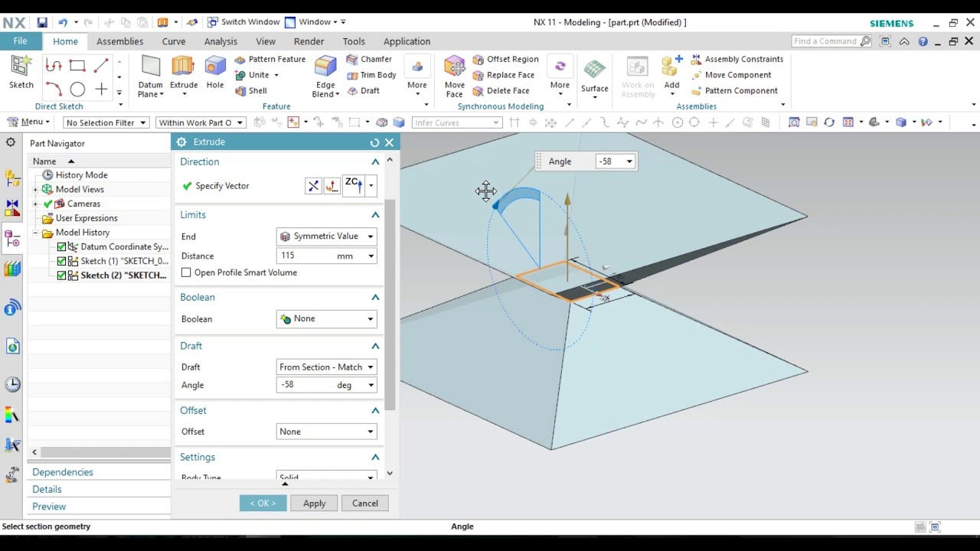Select the rectangle sketch tool
The image size is (980, 551).
(x=77, y=66)
